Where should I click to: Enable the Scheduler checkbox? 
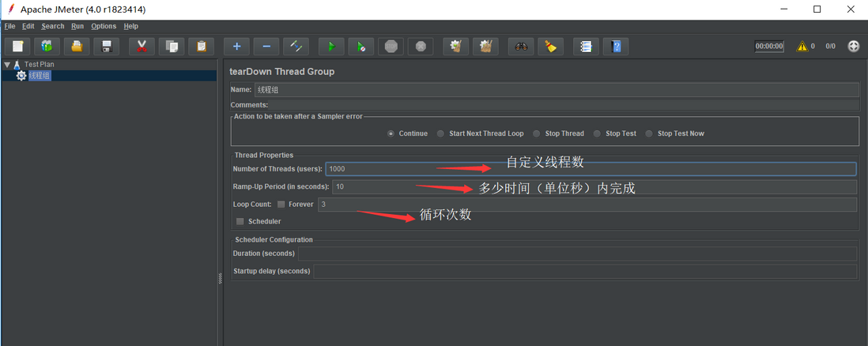(x=240, y=221)
